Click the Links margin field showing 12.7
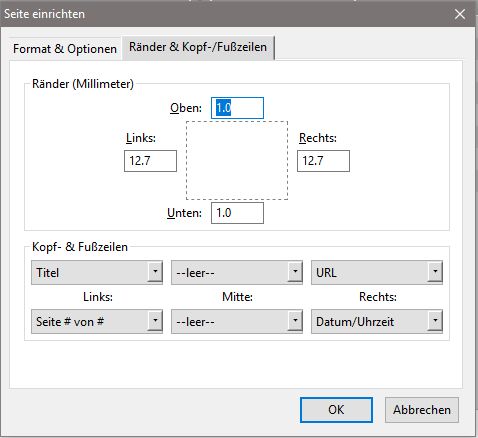This screenshot has height=438, width=478. point(150,161)
